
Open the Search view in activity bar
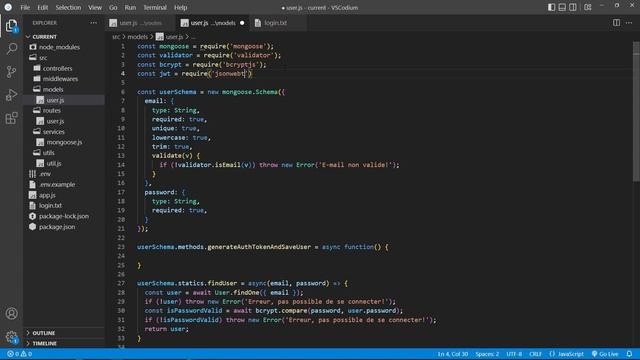coord(11,49)
